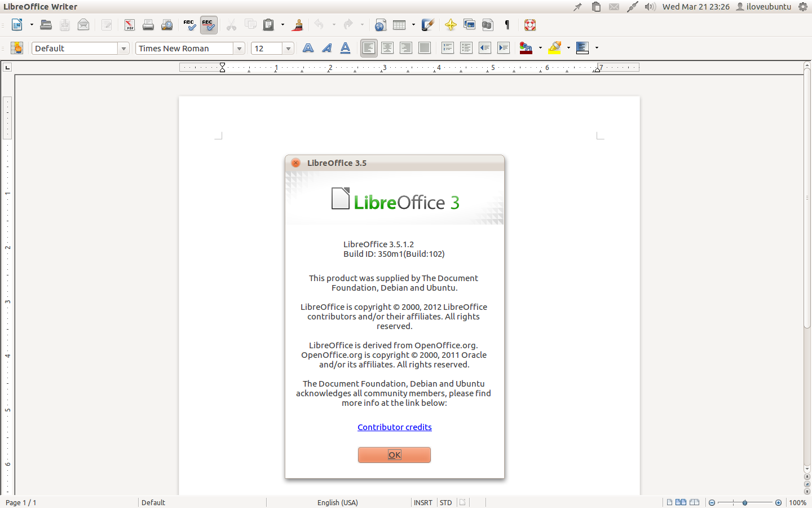Click the LibreOffice Help lifebuoy icon

(x=529, y=25)
